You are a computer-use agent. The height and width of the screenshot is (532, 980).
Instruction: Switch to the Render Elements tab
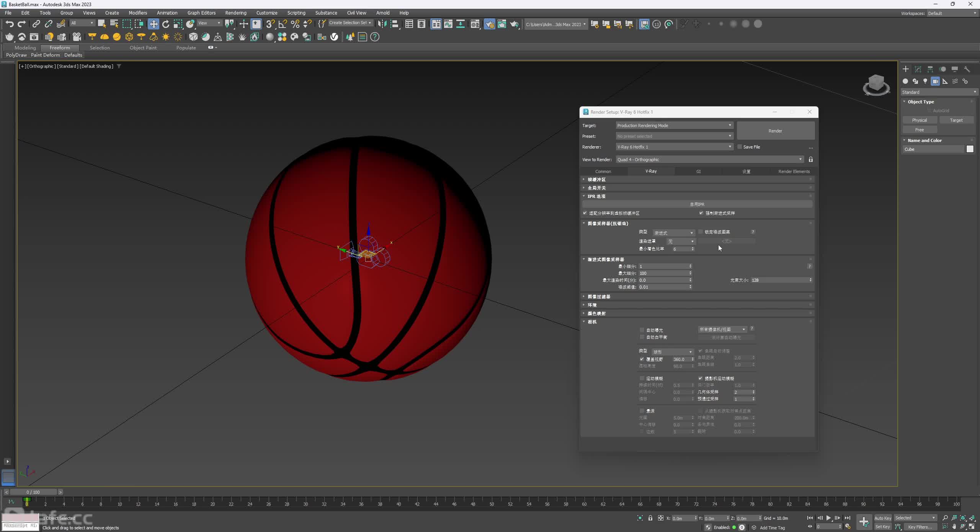794,171
